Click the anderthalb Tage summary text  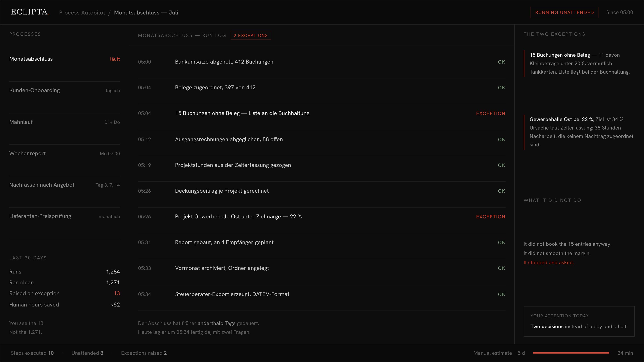(217, 323)
